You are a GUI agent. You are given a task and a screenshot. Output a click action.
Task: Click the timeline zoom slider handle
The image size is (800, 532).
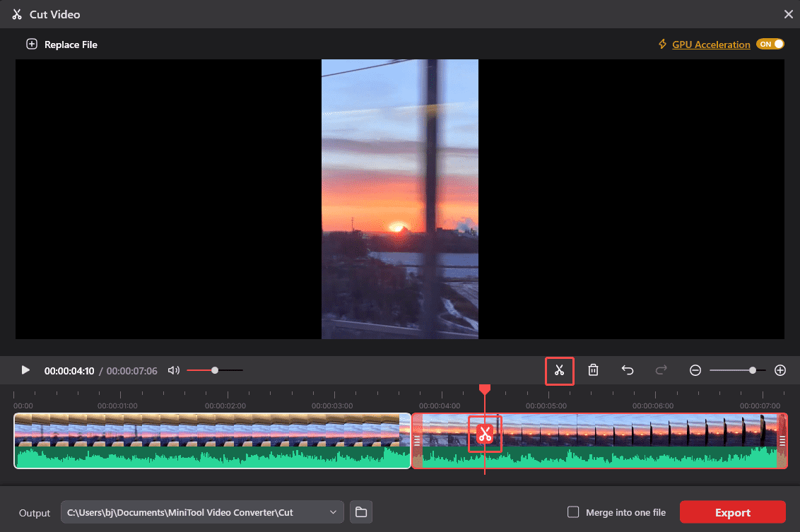(752, 370)
